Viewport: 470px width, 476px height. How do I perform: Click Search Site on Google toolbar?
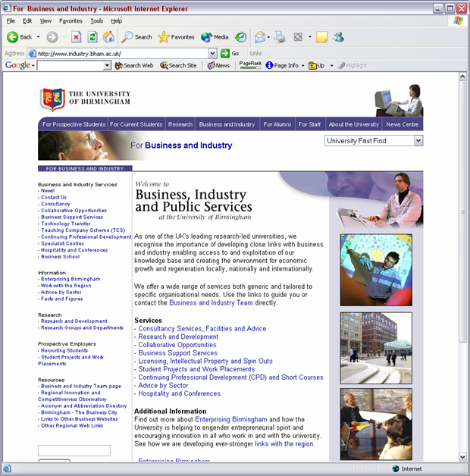tap(178, 65)
